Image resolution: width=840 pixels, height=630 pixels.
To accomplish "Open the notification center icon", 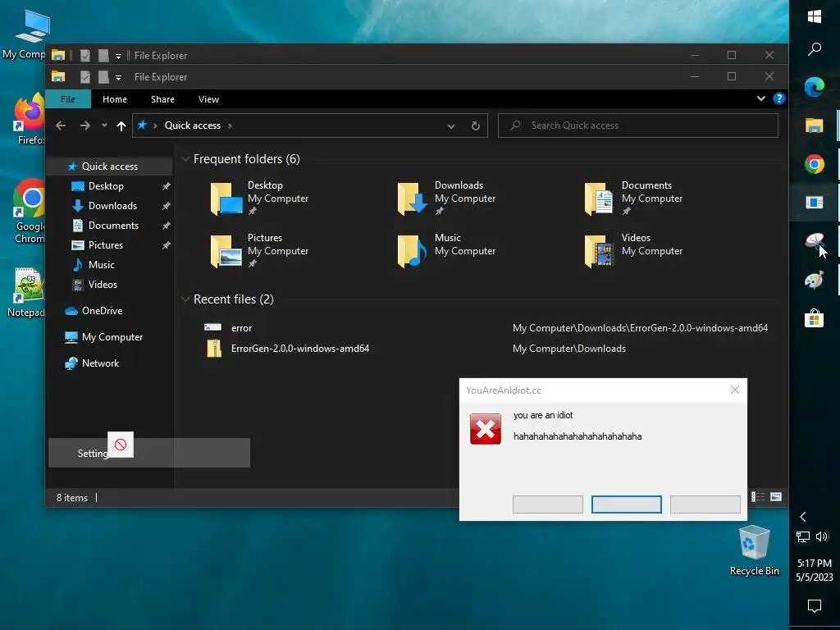I will coord(815,606).
